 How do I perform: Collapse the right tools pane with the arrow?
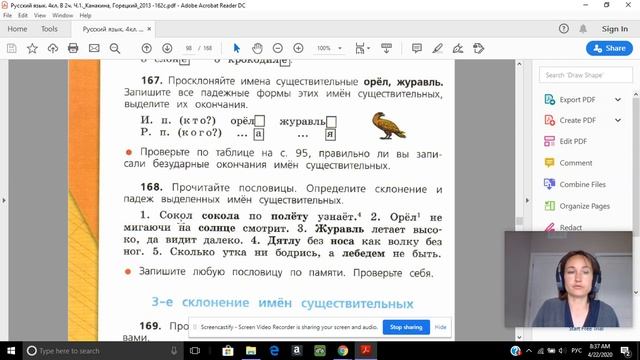pos(527,200)
